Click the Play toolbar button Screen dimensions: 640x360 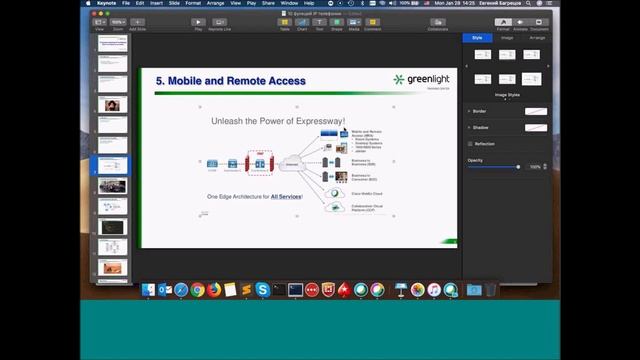(x=198, y=22)
